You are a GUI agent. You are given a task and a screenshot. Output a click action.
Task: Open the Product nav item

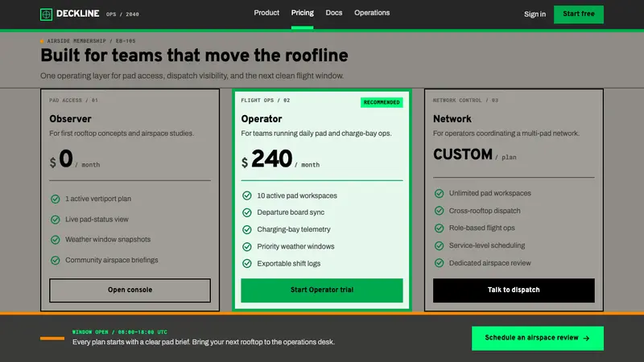coord(266,13)
